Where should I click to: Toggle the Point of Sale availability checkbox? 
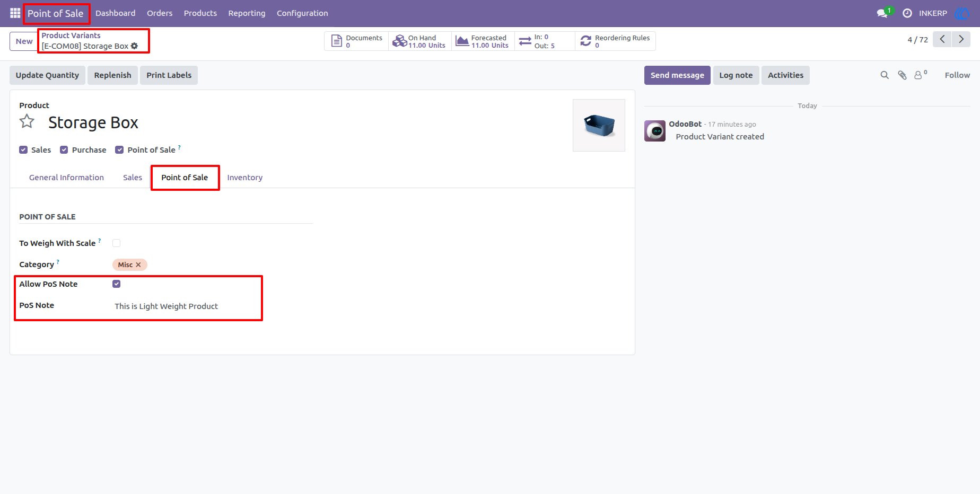coord(119,150)
